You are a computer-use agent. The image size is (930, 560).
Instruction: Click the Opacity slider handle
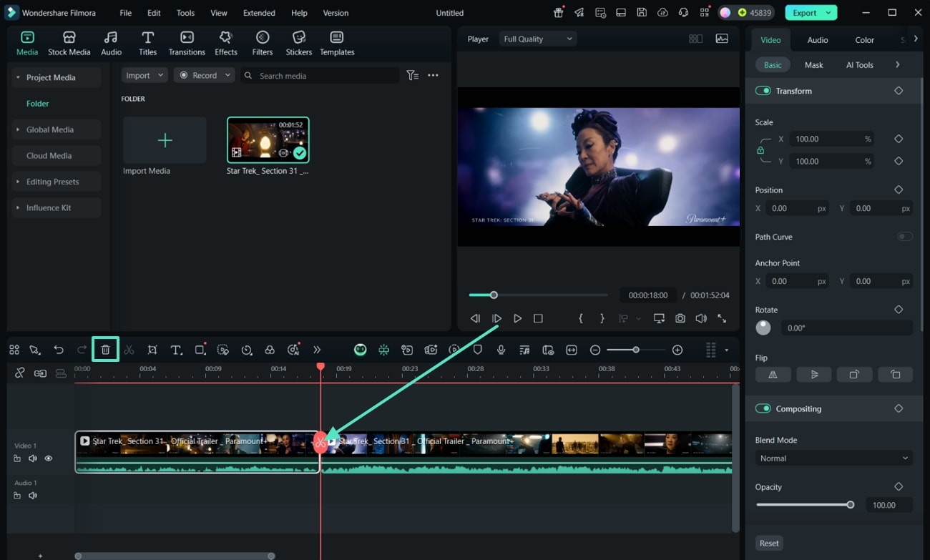(x=850, y=505)
